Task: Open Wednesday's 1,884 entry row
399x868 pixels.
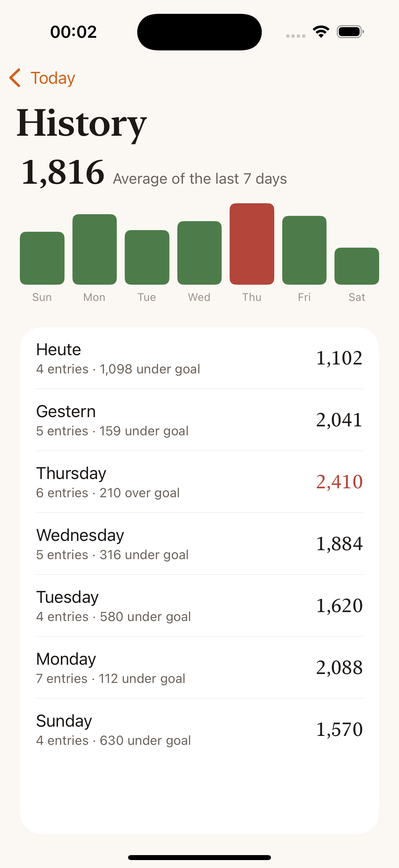Action: click(199, 544)
